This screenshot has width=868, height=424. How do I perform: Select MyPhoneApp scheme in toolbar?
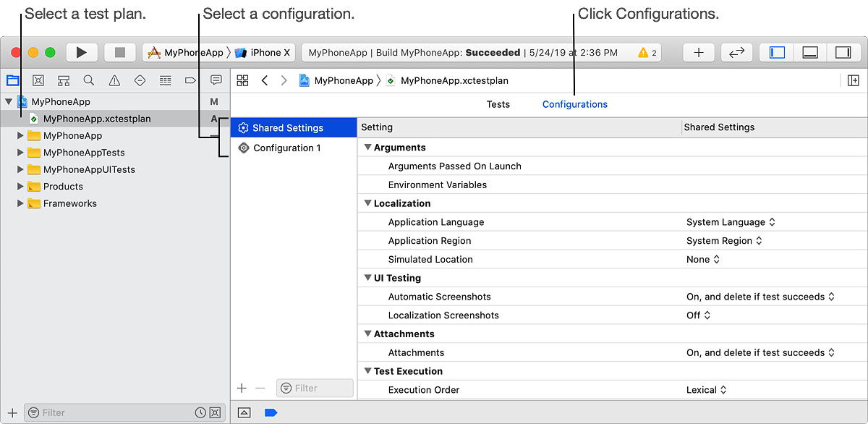point(185,52)
